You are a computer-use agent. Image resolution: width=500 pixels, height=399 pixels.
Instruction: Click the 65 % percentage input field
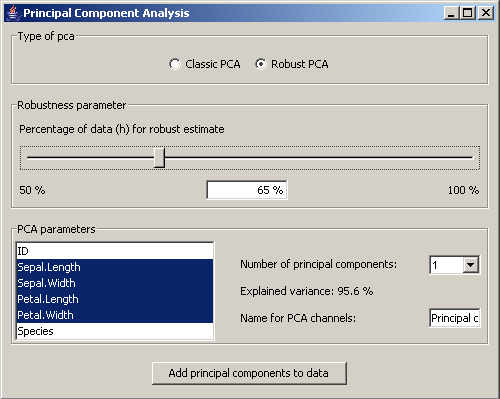click(x=247, y=190)
